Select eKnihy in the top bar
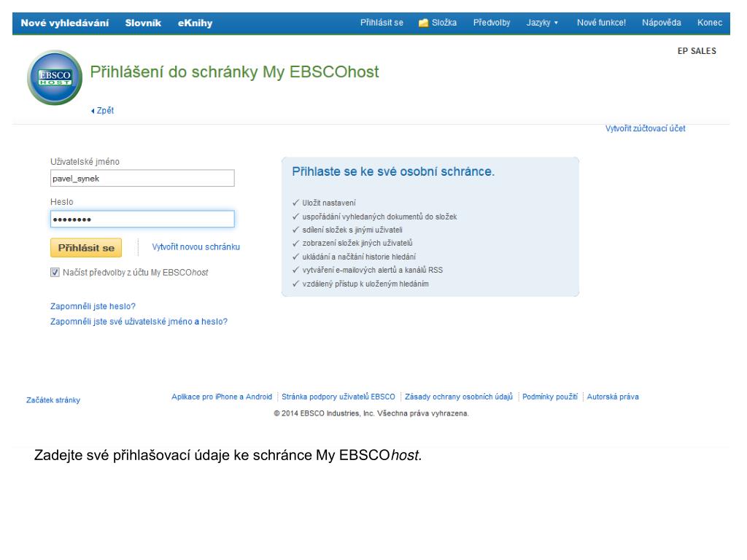Screen dimensions: 747x560 point(195,23)
